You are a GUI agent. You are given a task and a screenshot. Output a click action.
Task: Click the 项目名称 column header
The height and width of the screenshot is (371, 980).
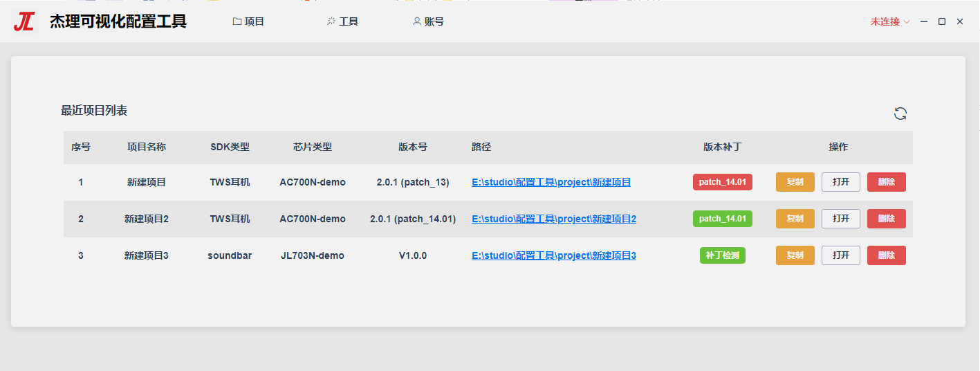click(147, 147)
